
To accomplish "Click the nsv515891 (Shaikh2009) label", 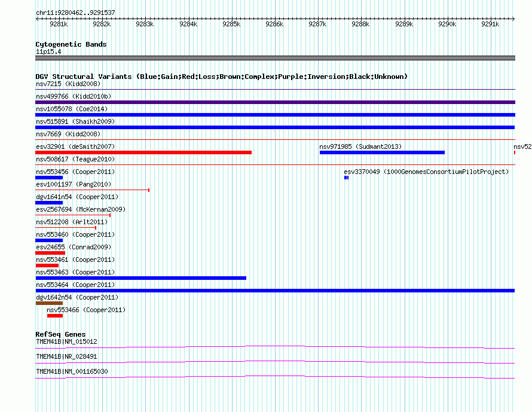I will pos(75,121).
